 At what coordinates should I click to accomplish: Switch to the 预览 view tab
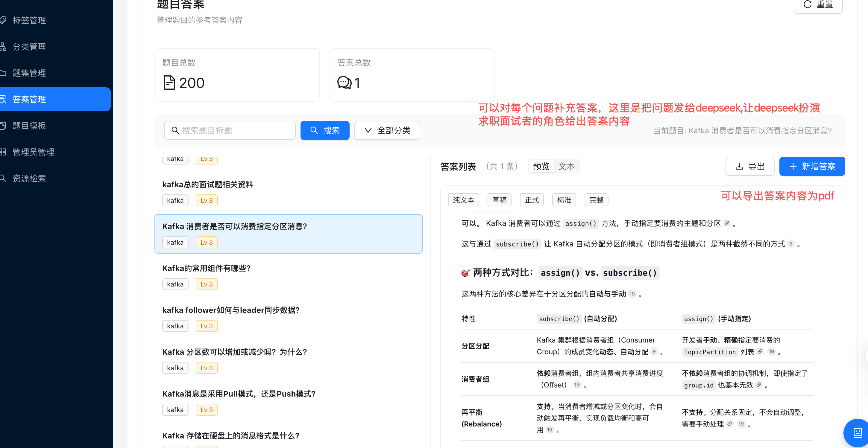pyautogui.click(x=541, y=166)
